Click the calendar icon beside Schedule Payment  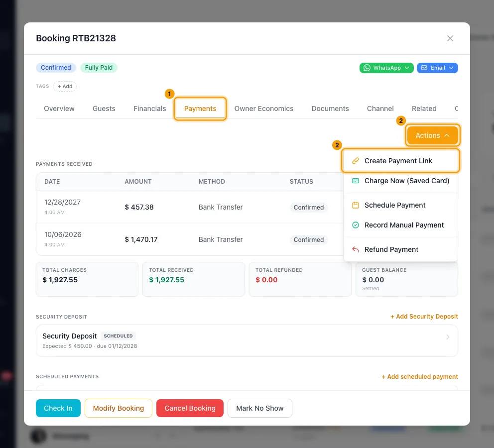click(x=356, y=205)
